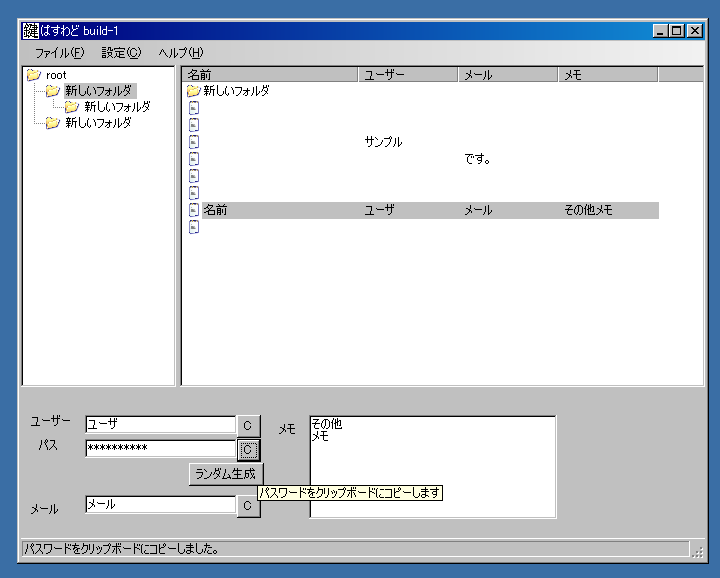Click the resize grip in the status bar
Viewport: 720px width, 578px height.
(697, 549)
